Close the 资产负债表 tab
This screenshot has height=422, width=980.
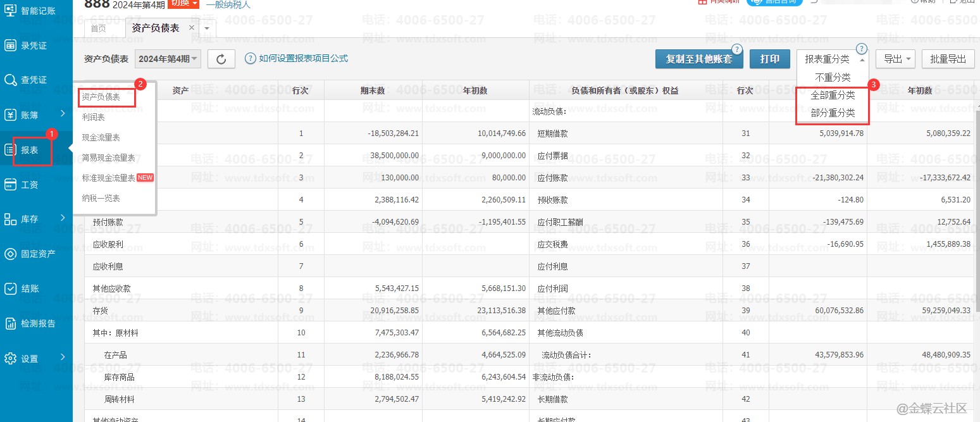192,28
